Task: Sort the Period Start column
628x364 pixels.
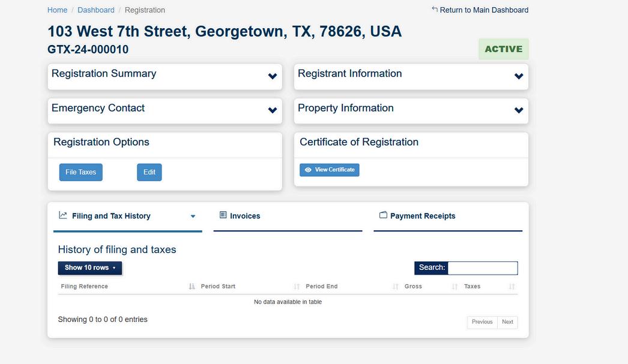Action: coord(297,287)
